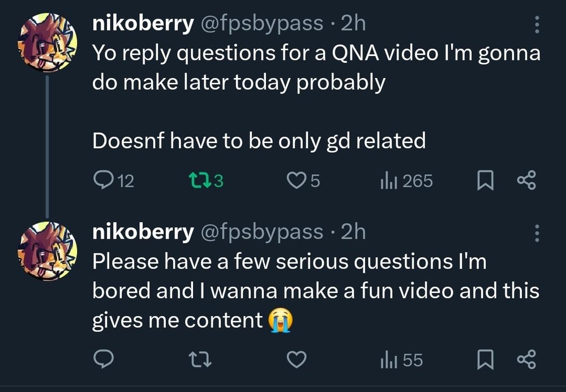Like the second tweet
This screenshot has height=392, width=566.
[297, 359]
